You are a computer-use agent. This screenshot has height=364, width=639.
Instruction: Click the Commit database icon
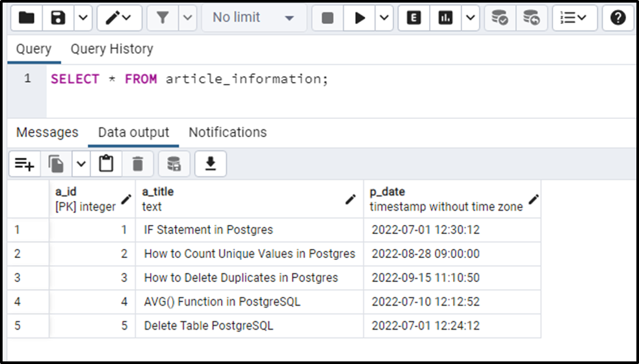pos(499,18)
